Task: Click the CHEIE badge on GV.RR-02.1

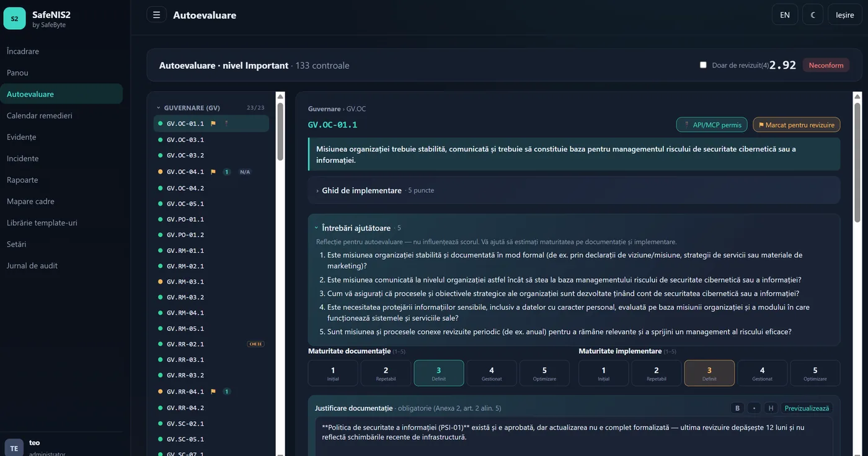Action: (x=255, y=344)
